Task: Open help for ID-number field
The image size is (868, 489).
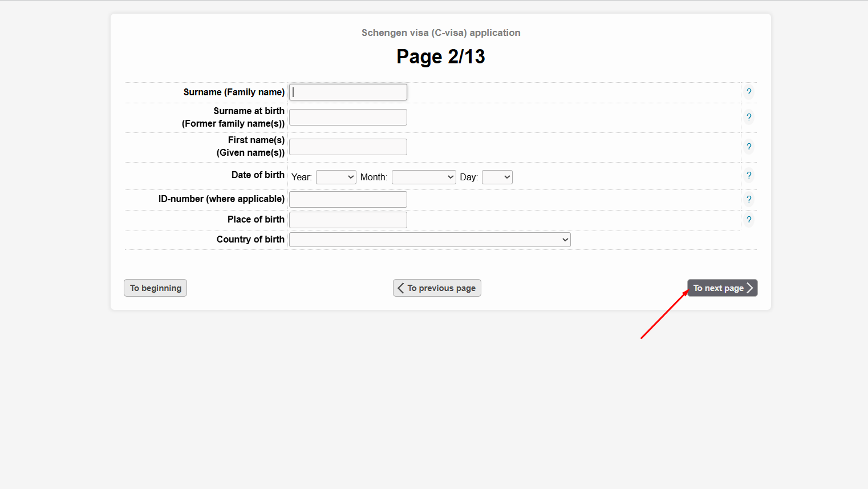Action: (x=749, y=199)
